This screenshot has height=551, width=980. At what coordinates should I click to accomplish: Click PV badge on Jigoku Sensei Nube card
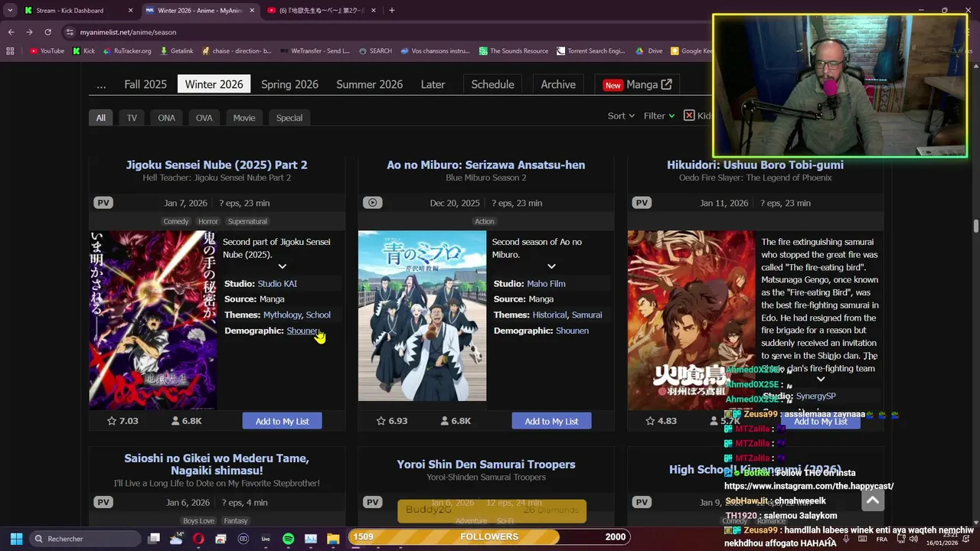[103, 203]
